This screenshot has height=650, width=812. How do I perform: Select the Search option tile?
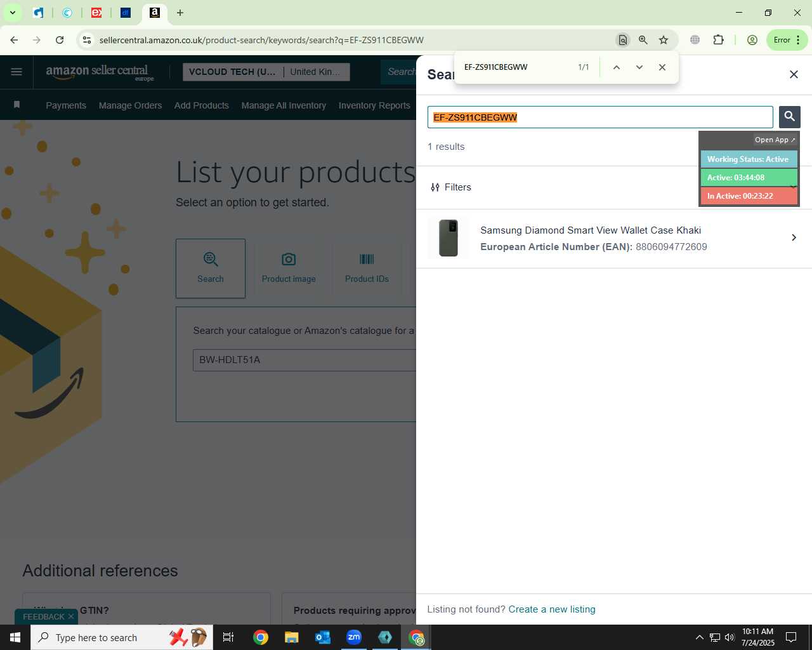[211, 269]
